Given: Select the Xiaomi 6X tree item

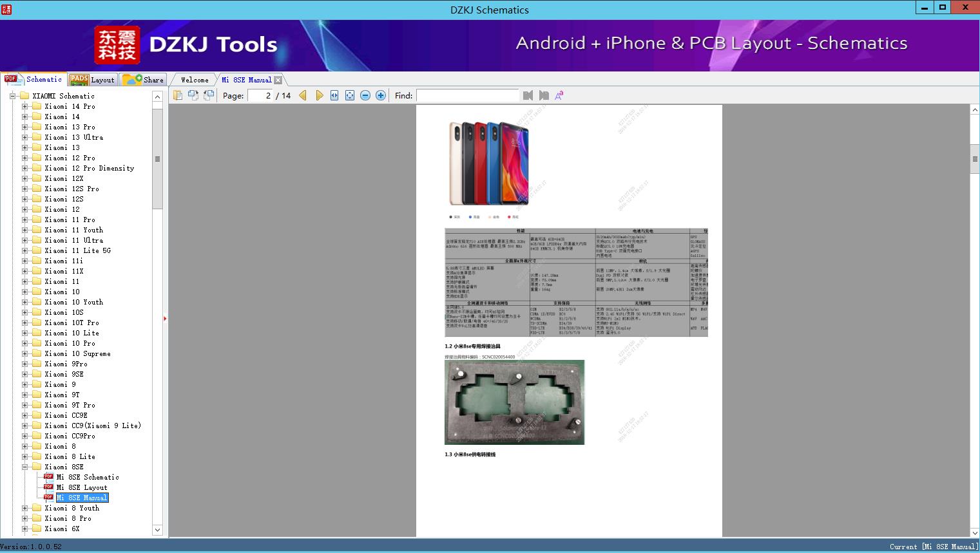Looking at the screenshot, I should [62, 529].
